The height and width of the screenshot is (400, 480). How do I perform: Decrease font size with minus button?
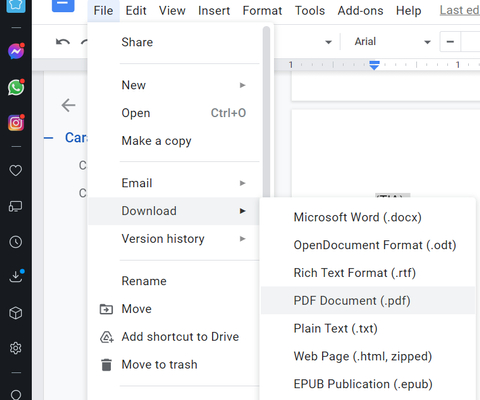click(x=450, y=42)
